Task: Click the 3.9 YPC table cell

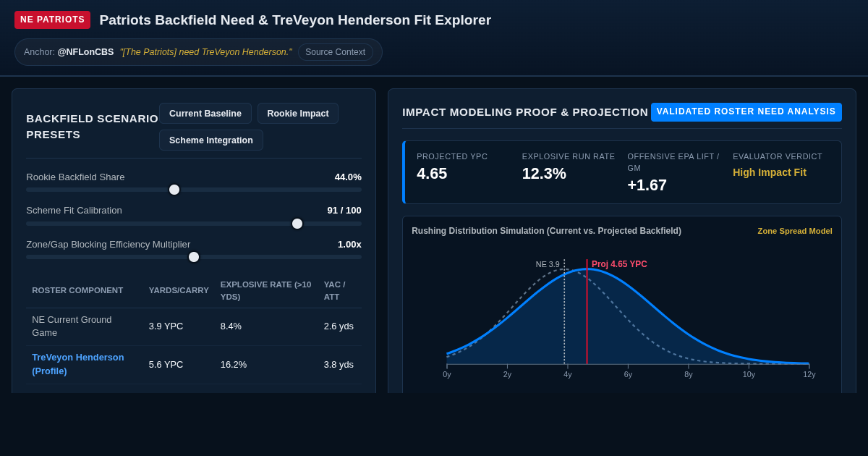Action: [166, 326]
